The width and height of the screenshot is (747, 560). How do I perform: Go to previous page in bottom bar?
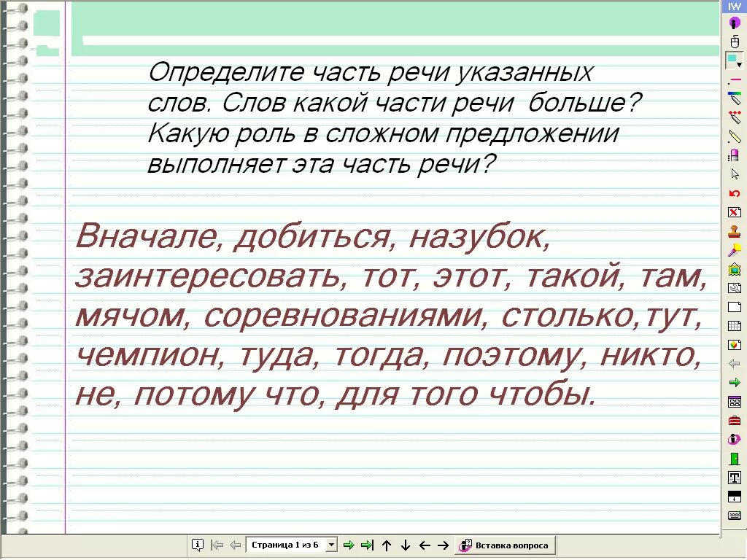coord(235,545)
